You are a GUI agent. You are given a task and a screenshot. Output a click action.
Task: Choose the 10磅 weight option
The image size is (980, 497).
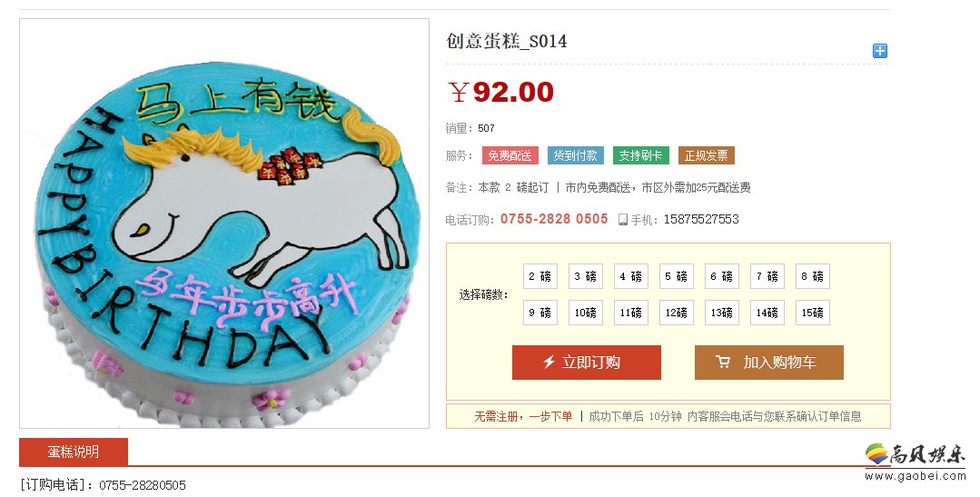tap(586, 313)
